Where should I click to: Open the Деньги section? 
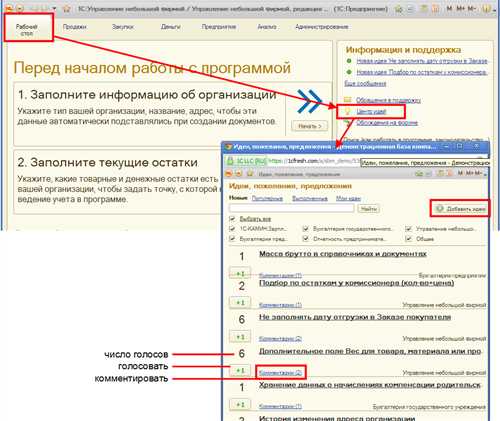(x=171, y=27)
